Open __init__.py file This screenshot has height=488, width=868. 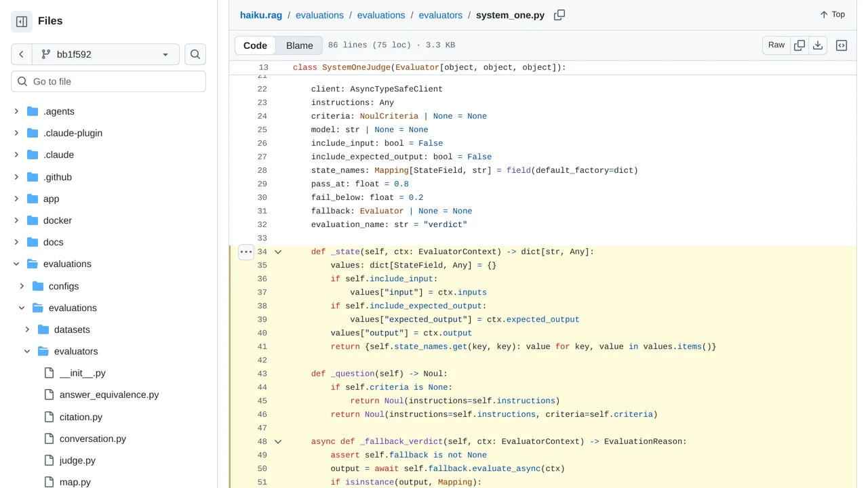[83, 373]
